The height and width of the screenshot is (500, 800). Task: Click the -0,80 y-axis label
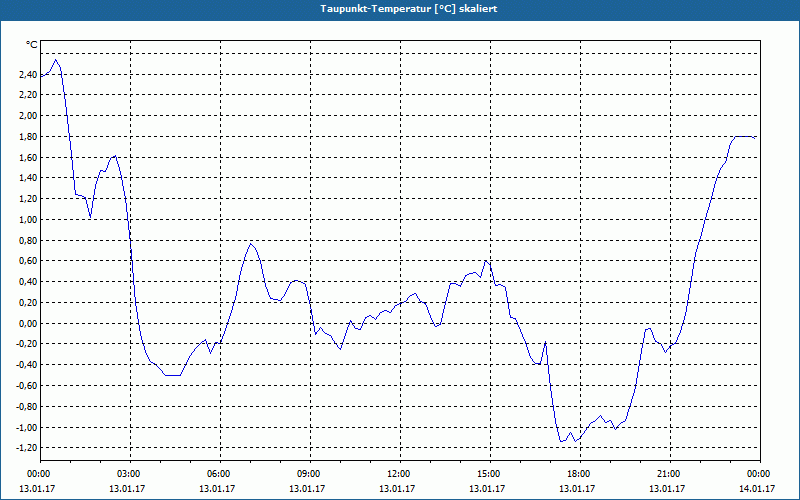pyautogui.click(x=26, y=407)
